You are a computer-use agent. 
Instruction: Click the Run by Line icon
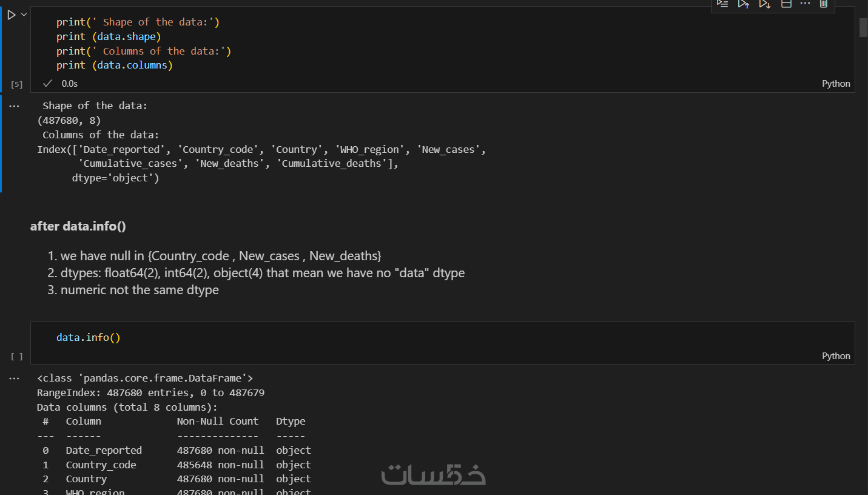tap(722, 4)
